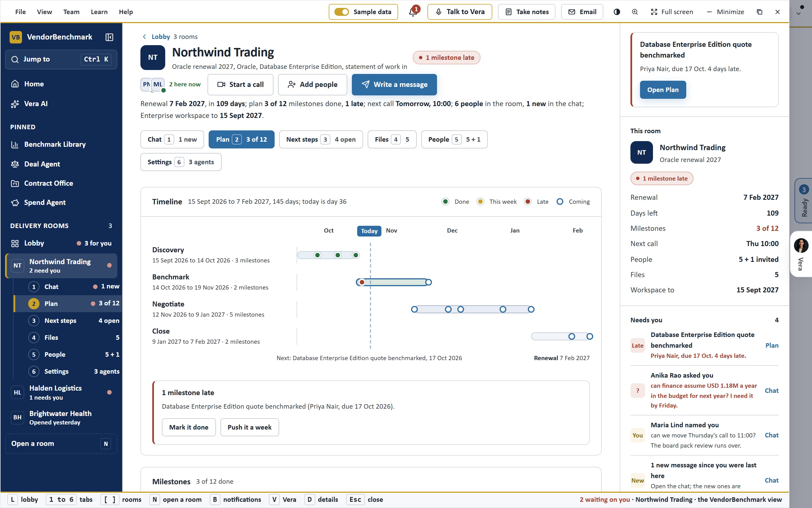Image resolution: width=812 pixels, height=508 pixels.
Task: Switch to the Files tab
Action: (392, 139)
